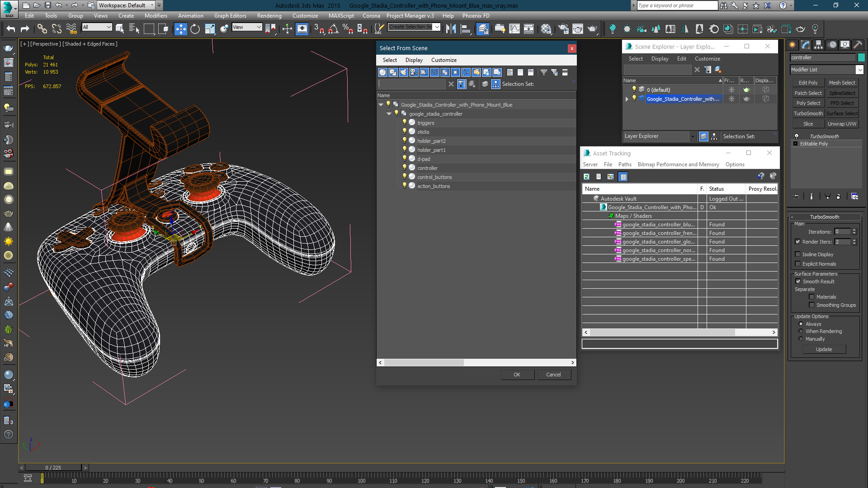This screenshot has height=488, width=868.
Task: Select the Always update option
Action: click(x=801, y=324)
